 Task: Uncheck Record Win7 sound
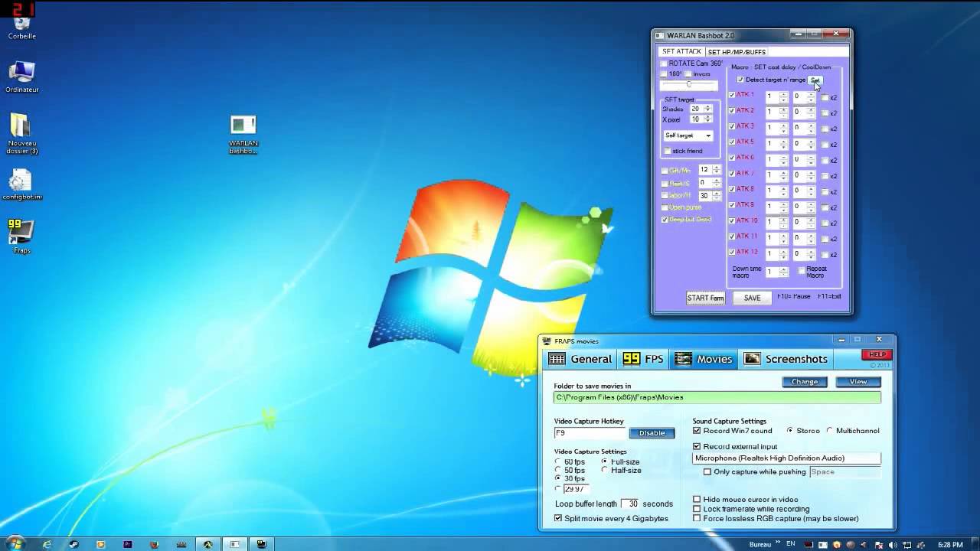pos(697,431)
